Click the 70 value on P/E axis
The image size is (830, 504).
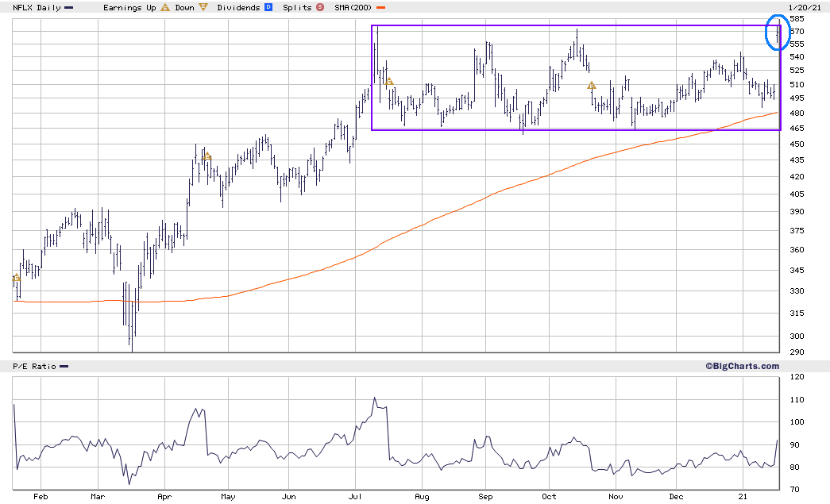tap(794, 490)
